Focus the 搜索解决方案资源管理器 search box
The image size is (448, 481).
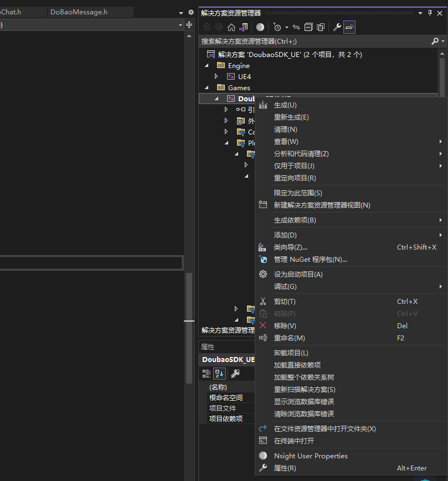point(315,42)
